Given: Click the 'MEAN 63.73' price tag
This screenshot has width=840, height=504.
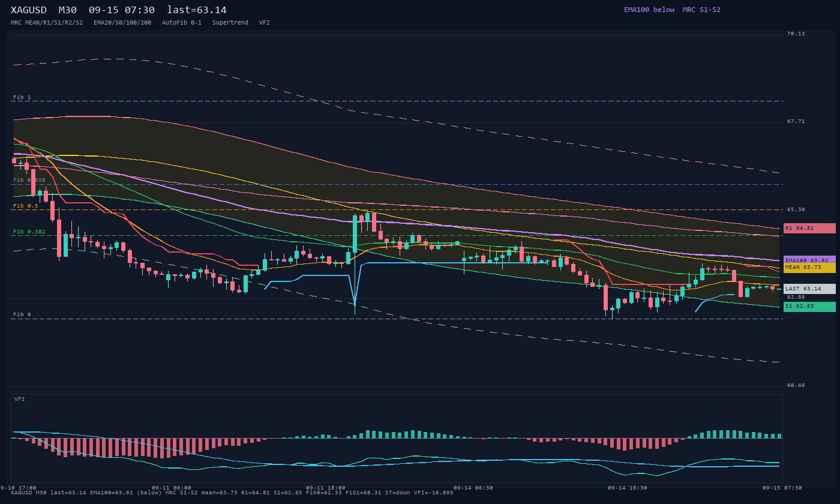Looking at the screenshot, I should pyautogui.click(x=809, y=268).
